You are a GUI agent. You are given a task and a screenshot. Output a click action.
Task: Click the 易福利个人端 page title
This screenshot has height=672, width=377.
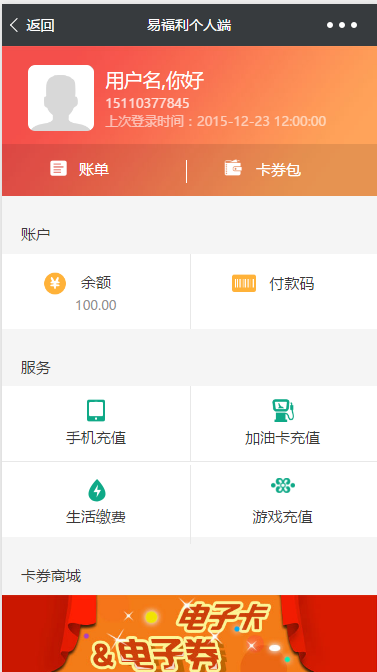[x=189, y=25]
